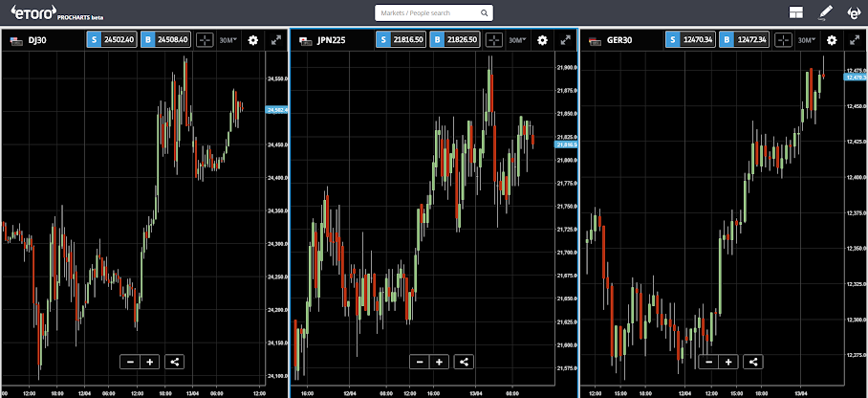
Task: Click the DJ30 instrument flag icon
Action: (x=15, y=40)
